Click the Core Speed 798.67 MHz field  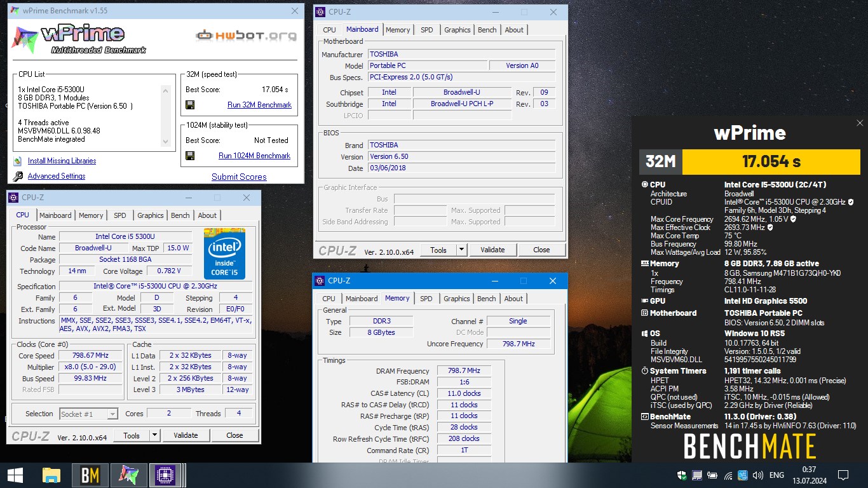tap(90, 355)
